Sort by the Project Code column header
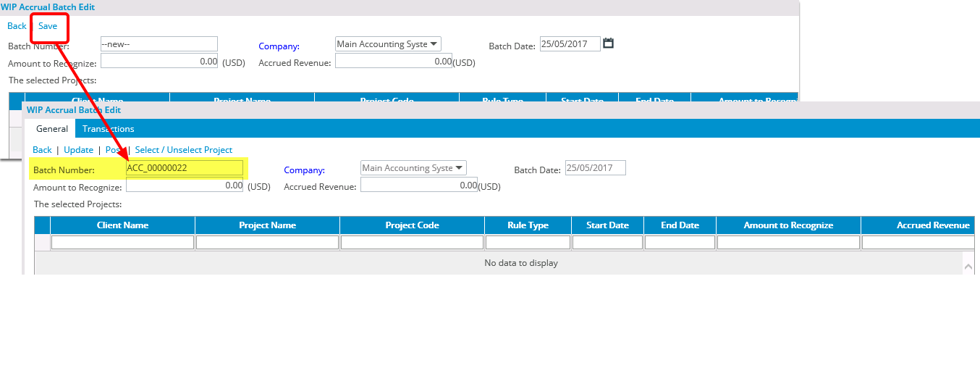This screenshot has width=980, height=392. click(412, 225)
